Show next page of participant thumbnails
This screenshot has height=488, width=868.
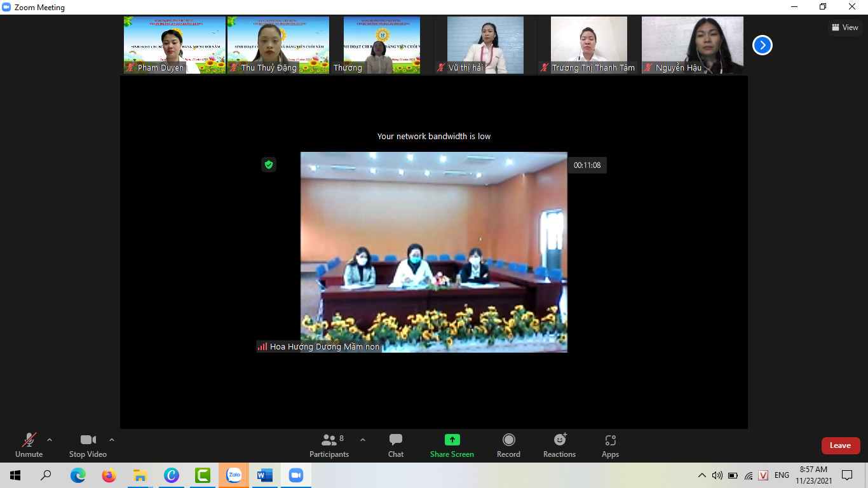763,45
